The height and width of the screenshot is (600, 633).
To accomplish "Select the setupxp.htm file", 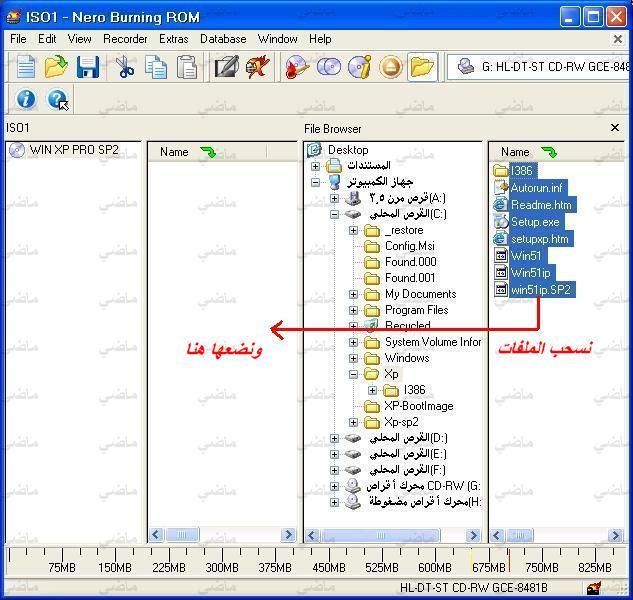I will coord(540,239).
